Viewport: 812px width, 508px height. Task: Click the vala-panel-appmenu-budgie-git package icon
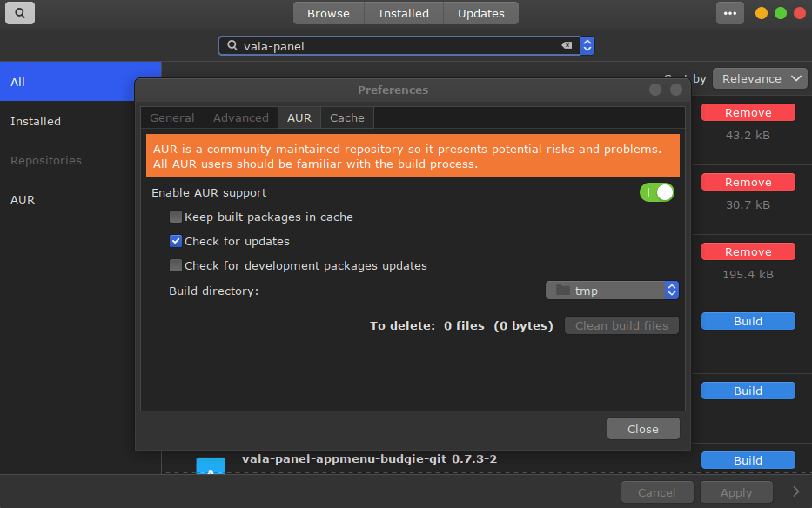[210, 467]
